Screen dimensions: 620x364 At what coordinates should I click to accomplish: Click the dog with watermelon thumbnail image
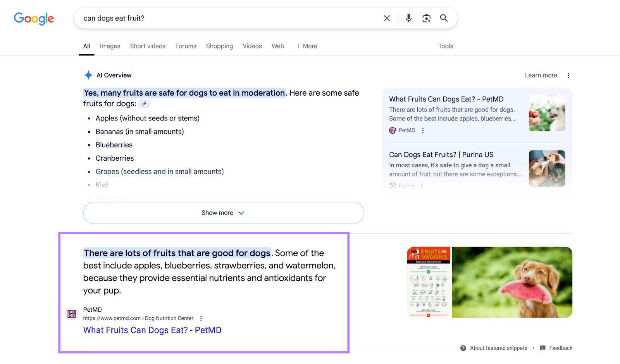[x=511, y=282]
